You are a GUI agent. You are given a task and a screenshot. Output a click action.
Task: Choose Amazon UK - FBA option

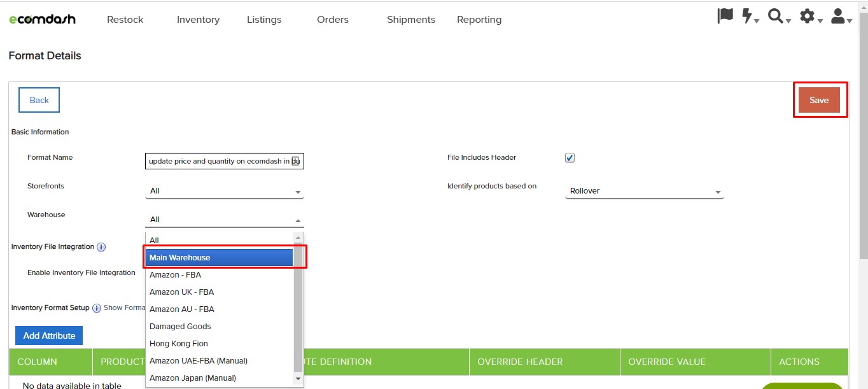[220, 292]
